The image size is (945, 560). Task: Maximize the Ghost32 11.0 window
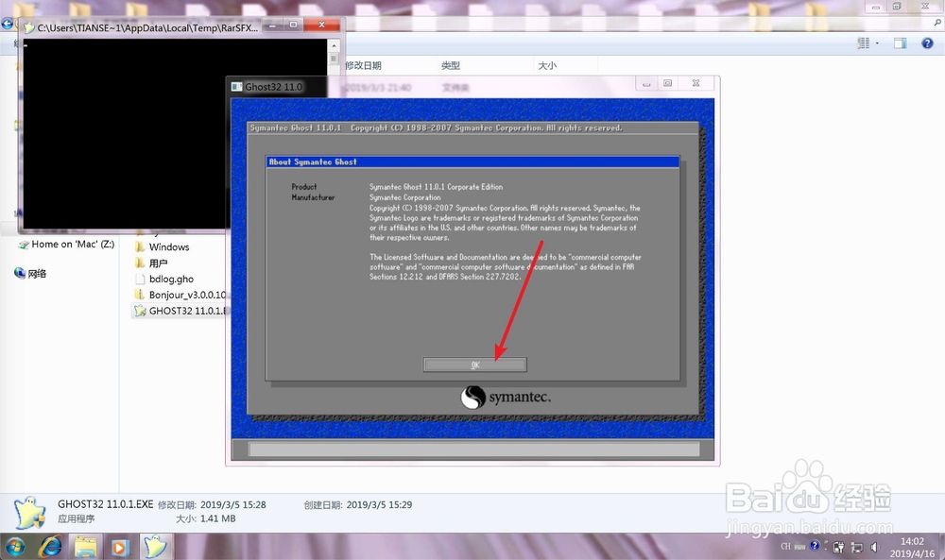tap(668, 84)
